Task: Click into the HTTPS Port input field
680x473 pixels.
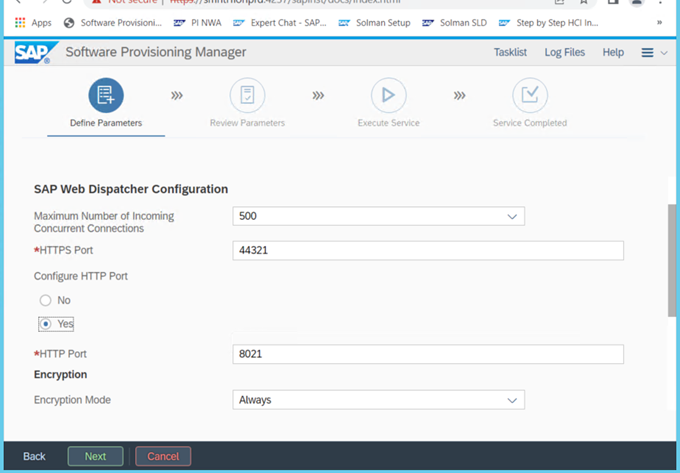Action: click(x=428, y=250)
